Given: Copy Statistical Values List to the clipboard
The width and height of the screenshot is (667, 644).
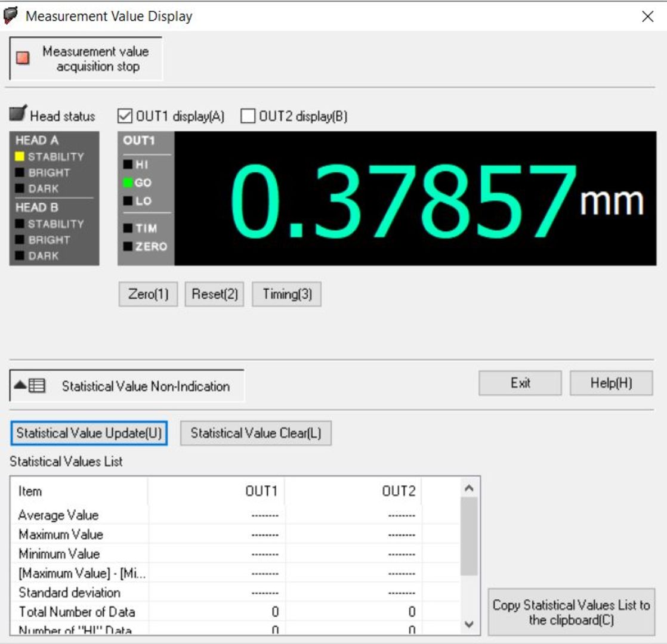Looking at the screenshot, I should 571,612.
